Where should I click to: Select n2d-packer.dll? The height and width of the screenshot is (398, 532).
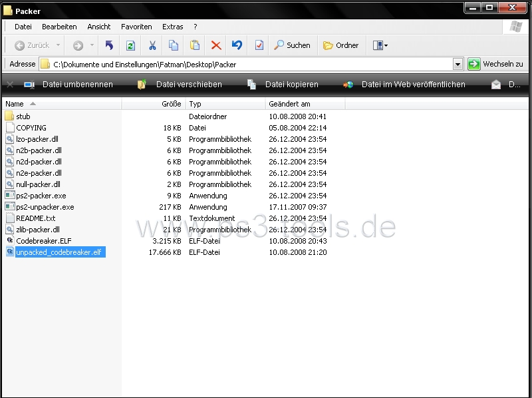[x=39, y=162]
